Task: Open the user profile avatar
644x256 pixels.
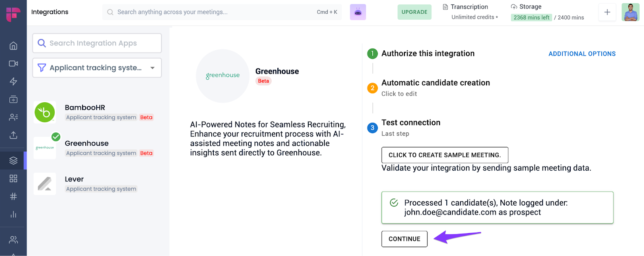Action: pos(630,12)
